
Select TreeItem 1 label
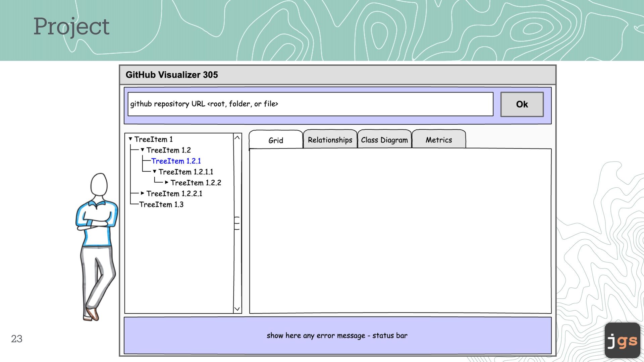pos(154,139)
